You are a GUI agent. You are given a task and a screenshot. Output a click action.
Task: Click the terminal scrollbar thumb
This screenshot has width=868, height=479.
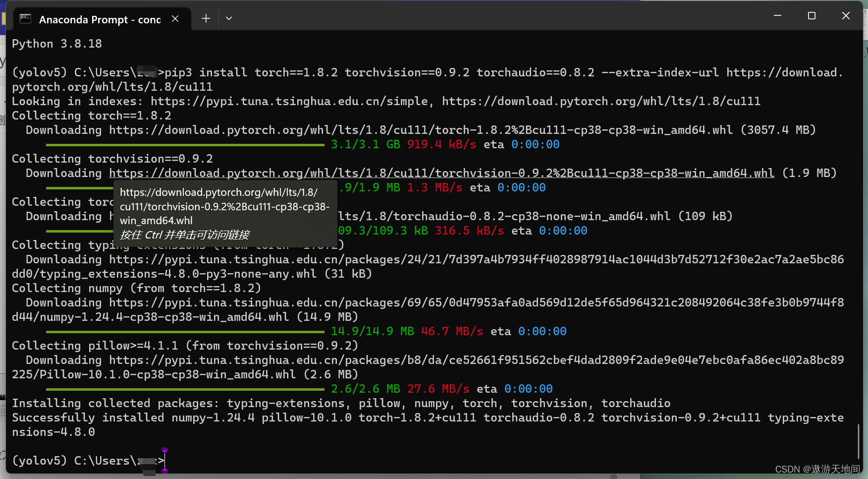point(859,441)
